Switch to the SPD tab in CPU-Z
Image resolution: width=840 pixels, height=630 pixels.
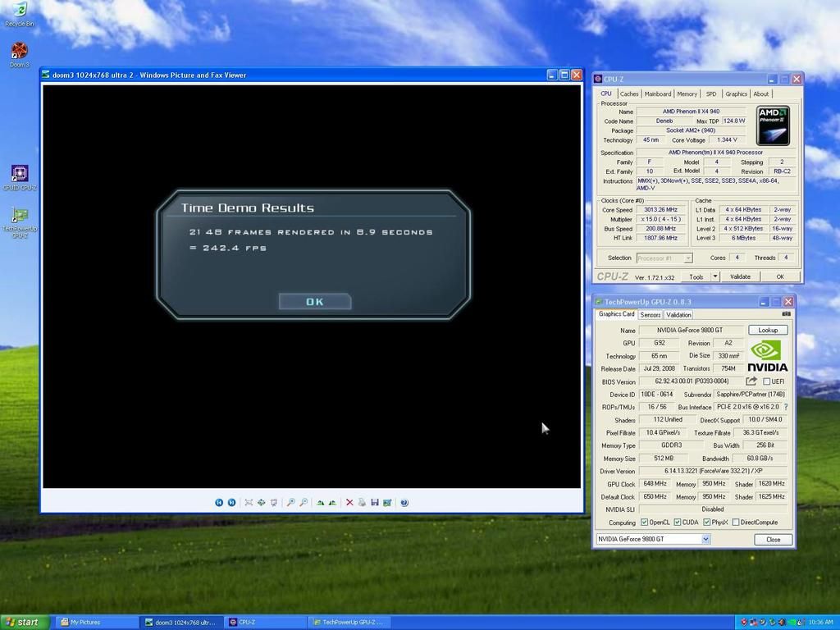(x=711, y=94)
